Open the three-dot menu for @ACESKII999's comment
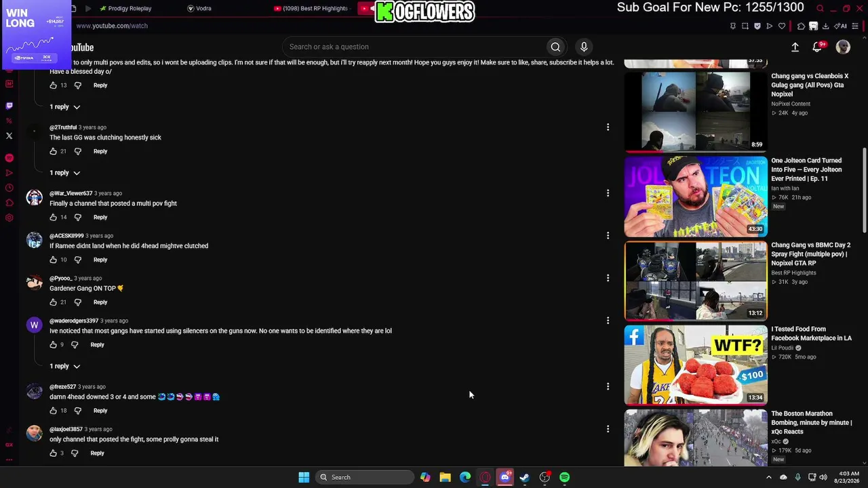The height and width of the screenshot is (488, 868). coord(608,236)
